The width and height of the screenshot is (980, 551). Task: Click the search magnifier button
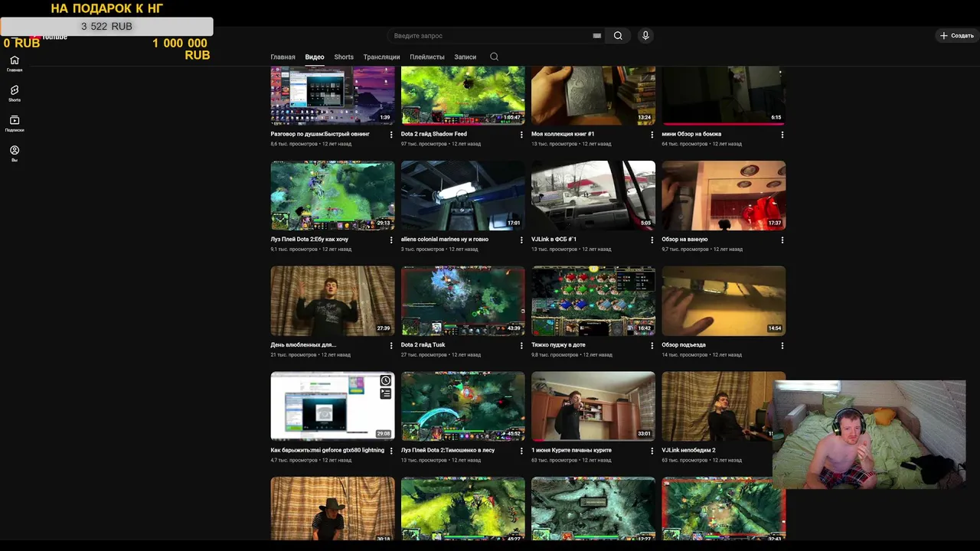(618, 36)
